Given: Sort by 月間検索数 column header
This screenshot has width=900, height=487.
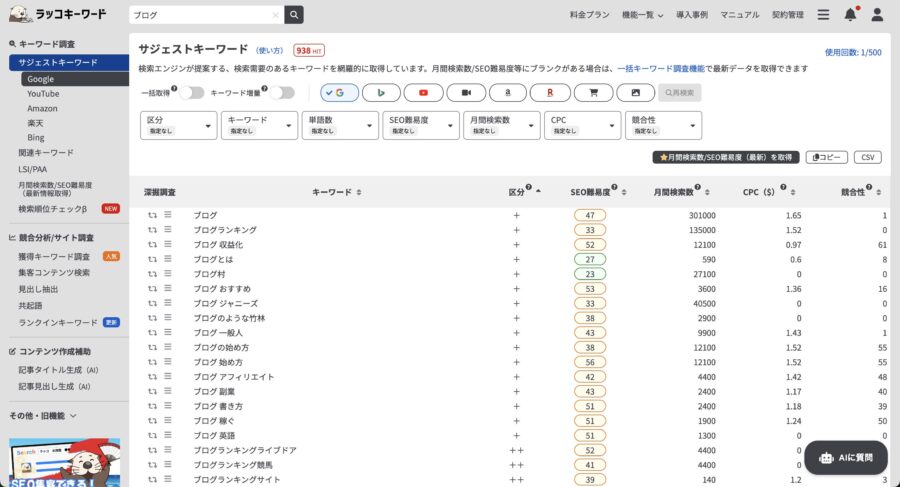Looking at the screenshot, I should [681, 192].
